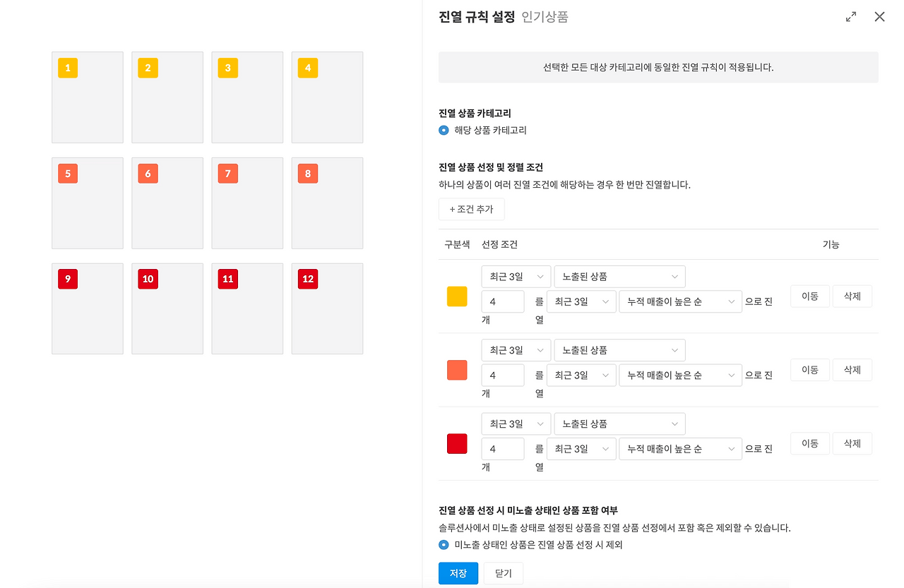The image size is (904, 588).
Task: Click the quantity input showing 4 in first row
Action: coord(502,301)
